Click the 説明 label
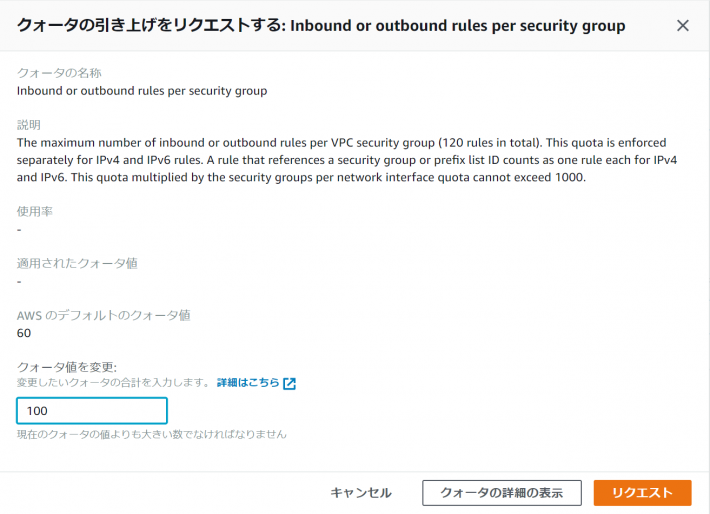 pos(29,125)
